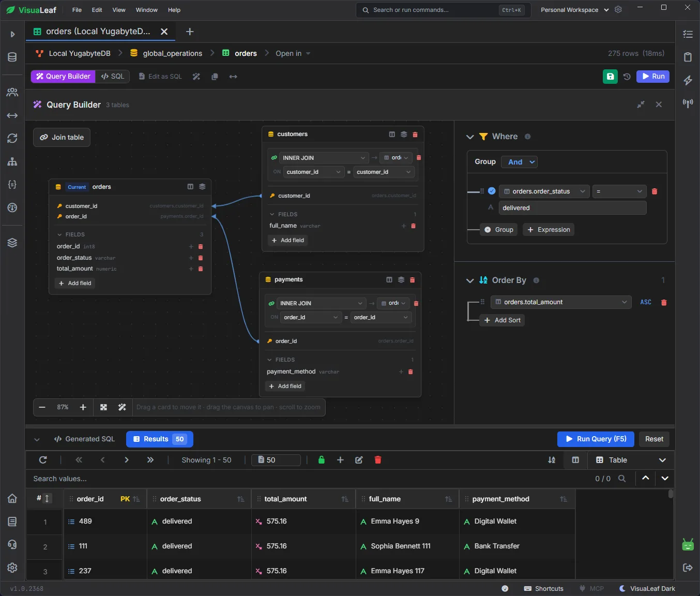Switch to Generated SQL tab
The height and width of the screenshot is (596, 700).
[x=84, y=439]
